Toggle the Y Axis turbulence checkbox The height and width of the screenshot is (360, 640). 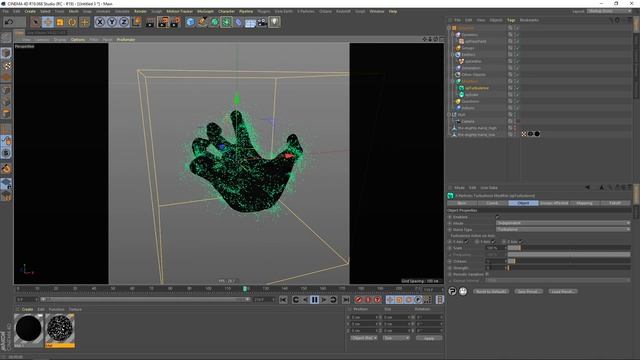493,242
